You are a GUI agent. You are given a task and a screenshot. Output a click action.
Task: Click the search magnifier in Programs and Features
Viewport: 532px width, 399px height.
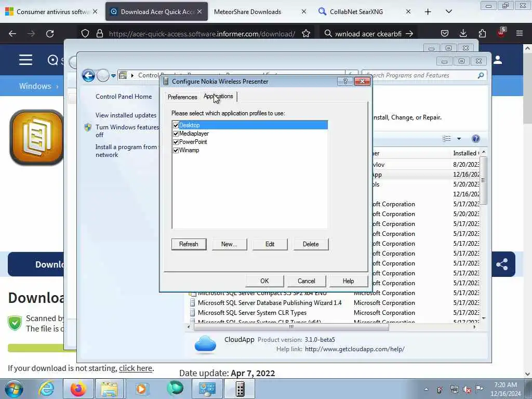[x=481, y=75]
